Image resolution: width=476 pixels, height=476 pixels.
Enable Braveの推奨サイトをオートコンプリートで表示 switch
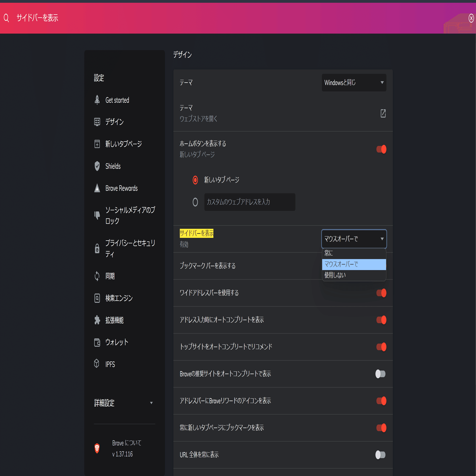coord(380,374)
